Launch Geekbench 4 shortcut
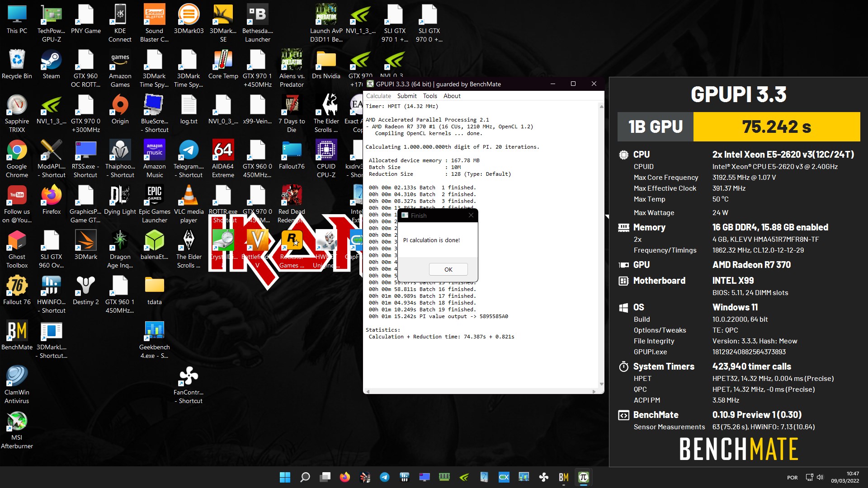Screen dimensions: 868x488 [x=154, y=340]
